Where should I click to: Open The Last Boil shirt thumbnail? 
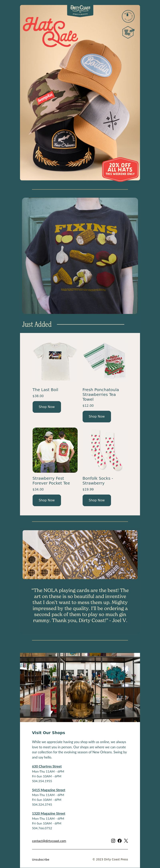pyautogui.click(x=55, y=362)
